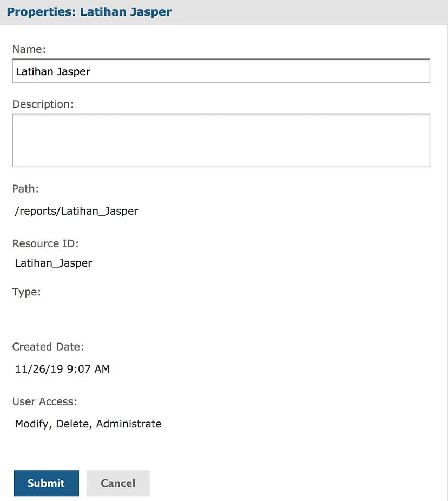
Task: Click the 'Type:' label
Action: tap(27, 292)
